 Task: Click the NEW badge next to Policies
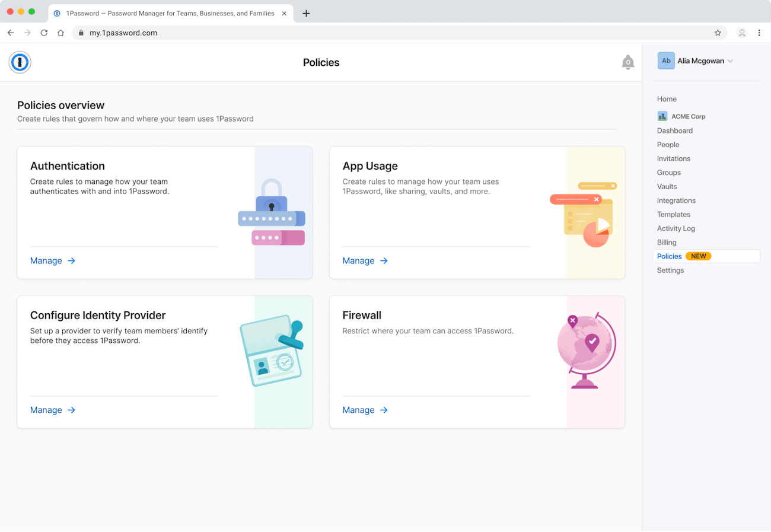click(699, 256)
